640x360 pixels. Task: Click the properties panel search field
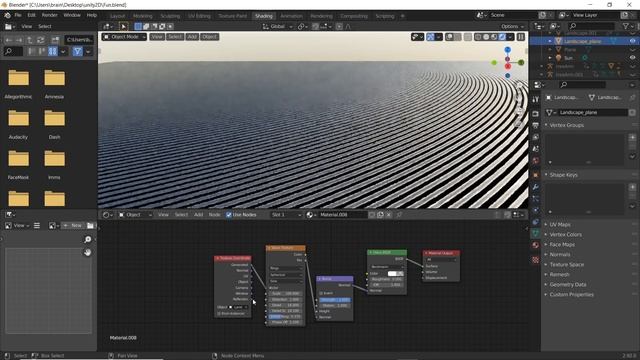(x=583, y=84)
